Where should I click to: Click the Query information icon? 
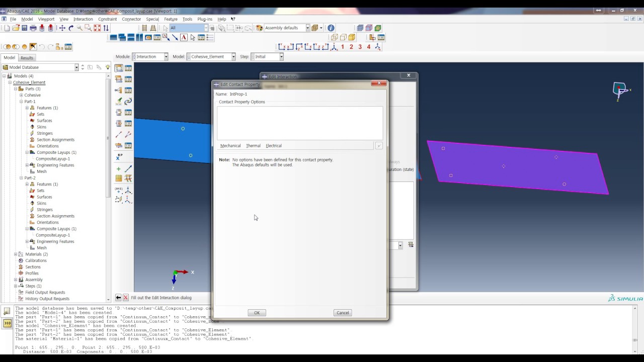pos(331,28)
